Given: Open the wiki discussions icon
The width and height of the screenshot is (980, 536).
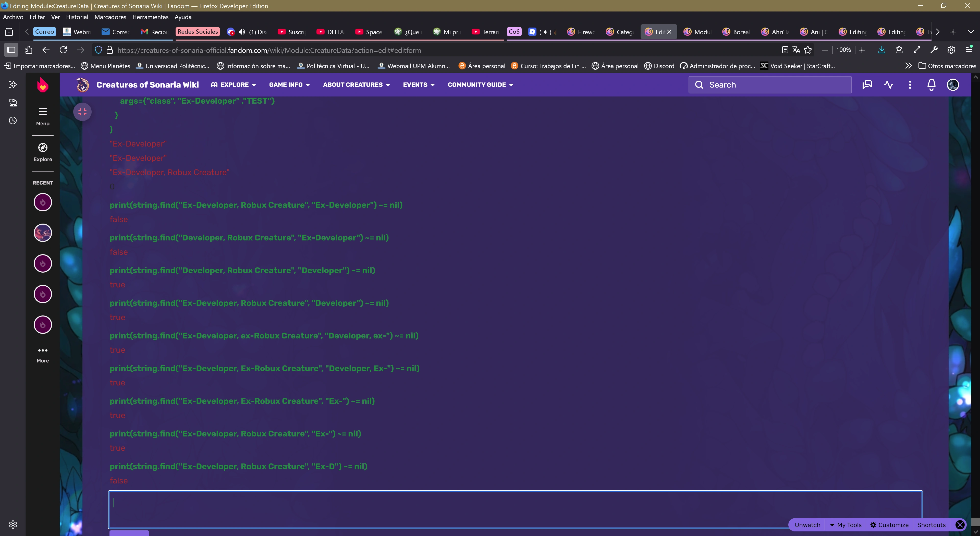Looking at the screenshot, I should coord(867,85).
